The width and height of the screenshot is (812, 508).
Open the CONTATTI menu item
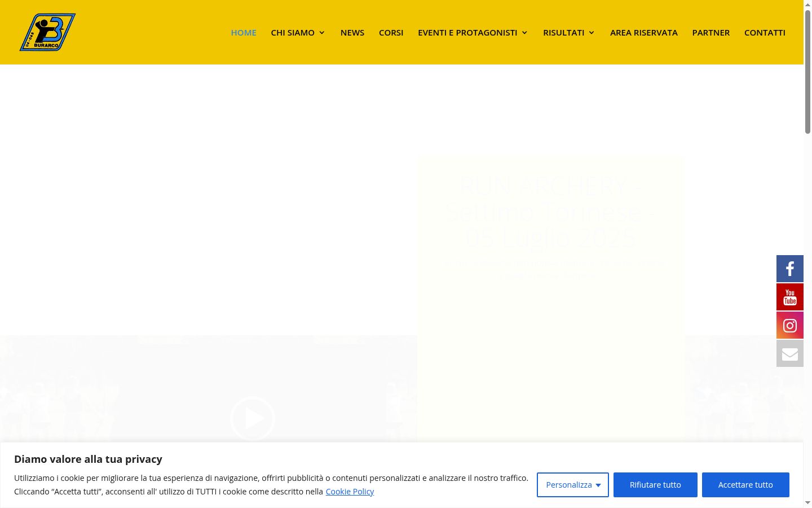[x=765, y=33]
